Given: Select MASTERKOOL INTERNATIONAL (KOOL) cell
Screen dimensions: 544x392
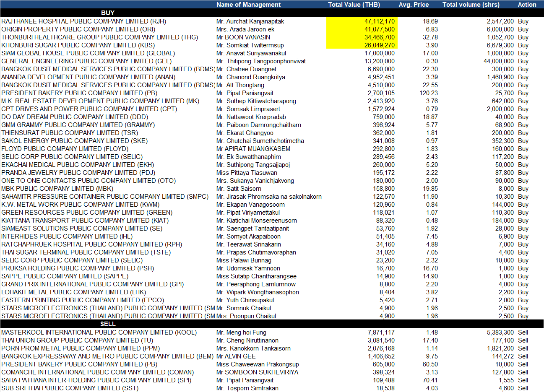Looking at the screenshot, I should pos(99,332).
